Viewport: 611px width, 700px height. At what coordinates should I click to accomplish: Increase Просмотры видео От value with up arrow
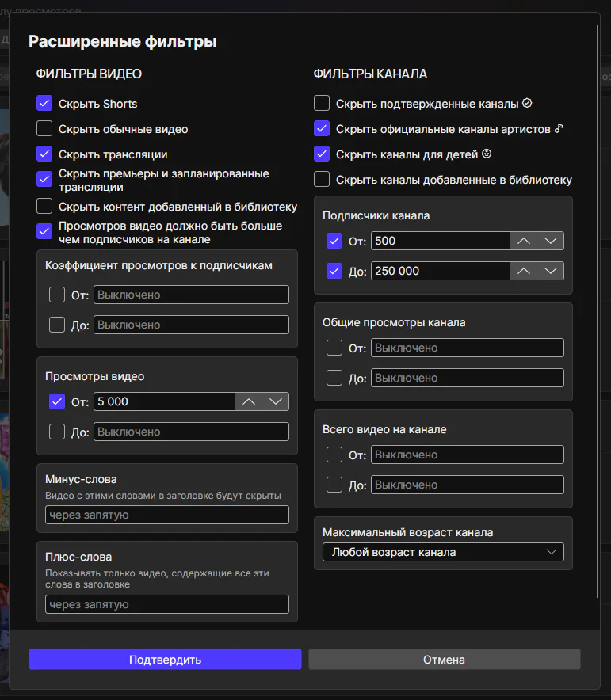[x=248, y=401]
